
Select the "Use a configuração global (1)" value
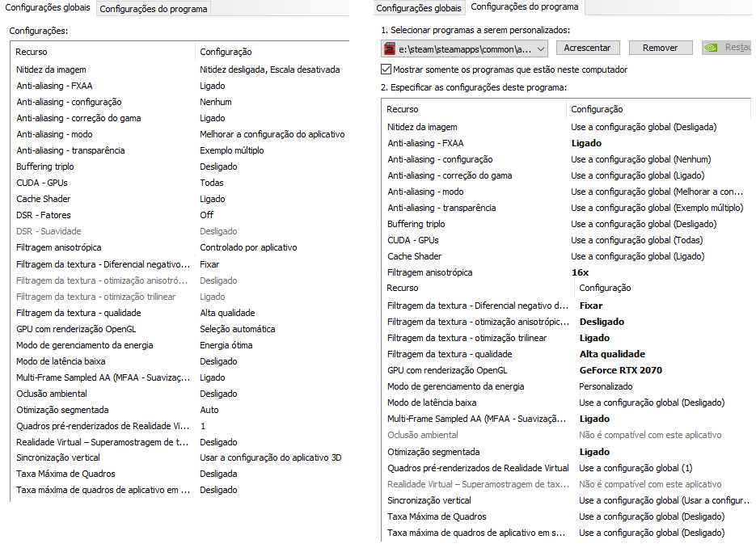636,468
